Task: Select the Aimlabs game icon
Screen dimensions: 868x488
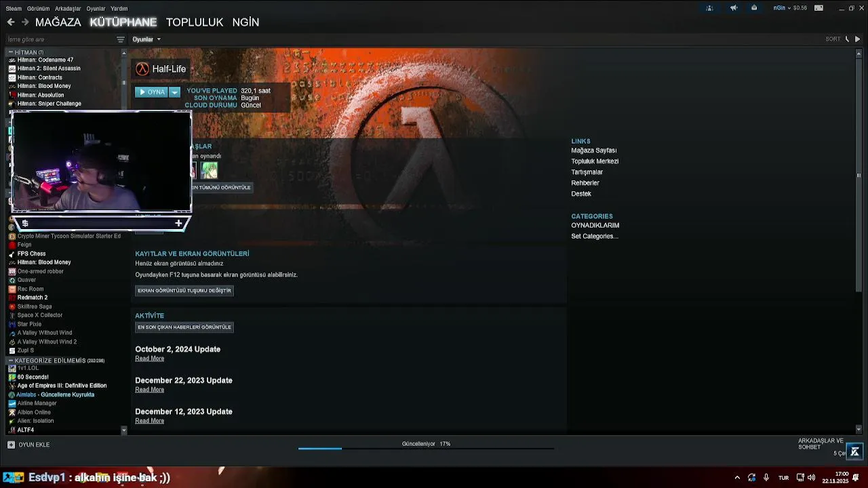Action: pyautogui.click(x=12, y=394)
